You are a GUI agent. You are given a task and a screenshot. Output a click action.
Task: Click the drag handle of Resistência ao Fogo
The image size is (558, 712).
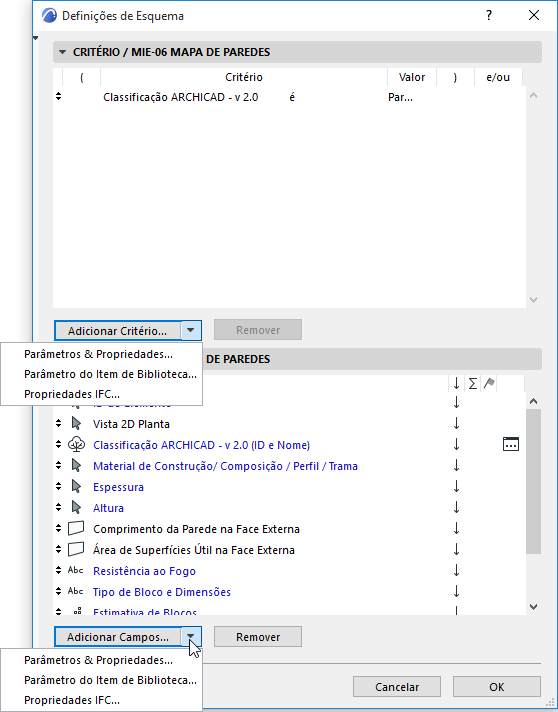(58, 570)
